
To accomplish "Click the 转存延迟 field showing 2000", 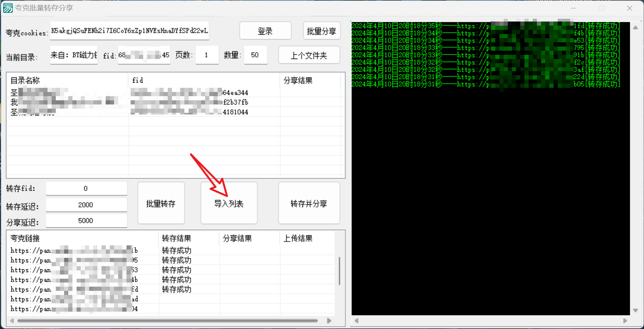I will [86, 205].
